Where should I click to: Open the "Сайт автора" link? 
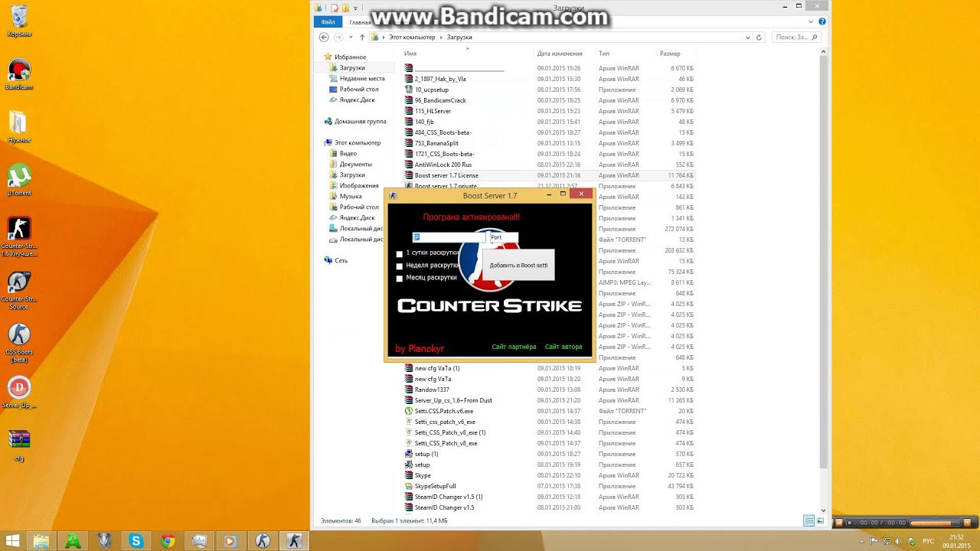tap(563, 347)
